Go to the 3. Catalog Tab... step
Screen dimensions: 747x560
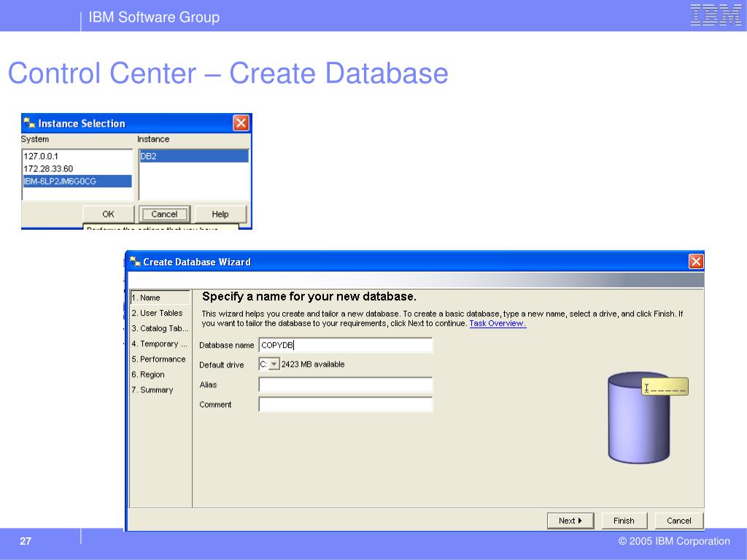pos(160,328)
